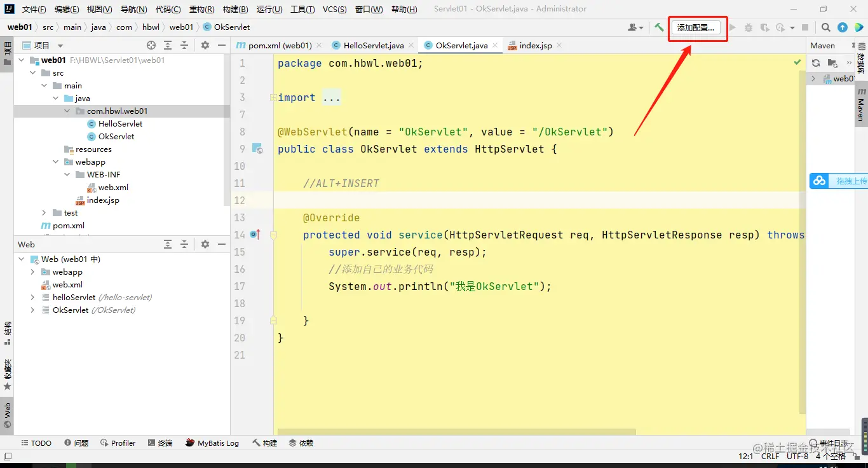868x468 pixels.
Task: Click the gutter web icon on line 9
Action: pos(257,149)
